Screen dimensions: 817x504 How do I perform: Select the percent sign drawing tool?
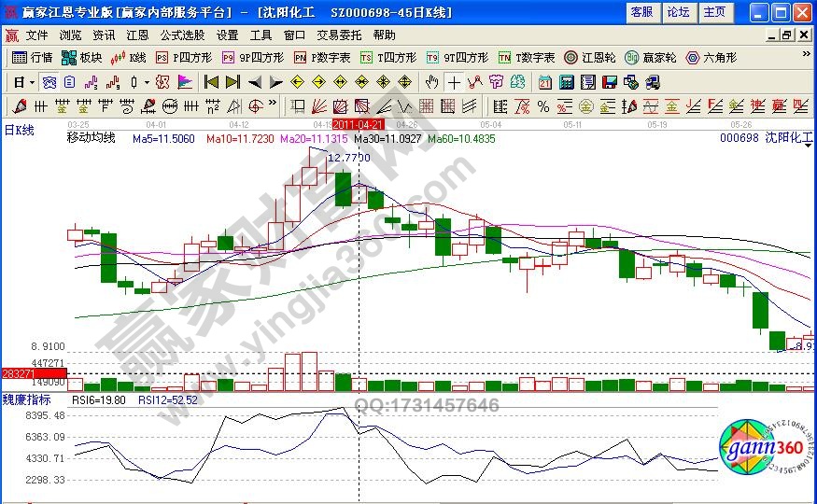[542, 105]
